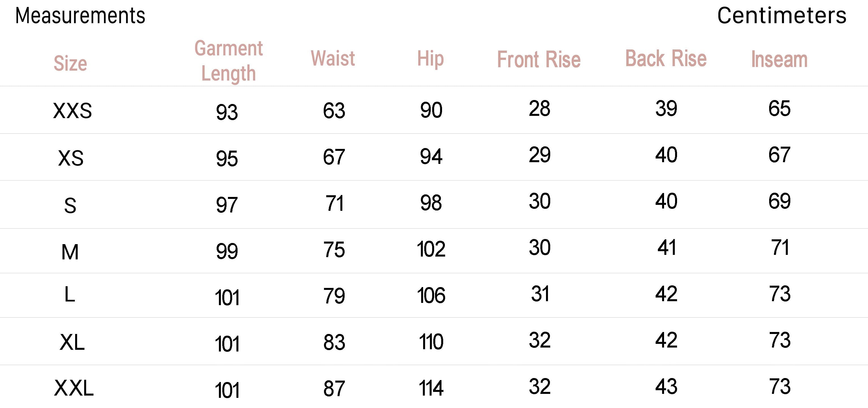The width and height of the screenshot is (868, 408).
Task: Click the Front Rise column header
Action: click(x=539, y=60)
